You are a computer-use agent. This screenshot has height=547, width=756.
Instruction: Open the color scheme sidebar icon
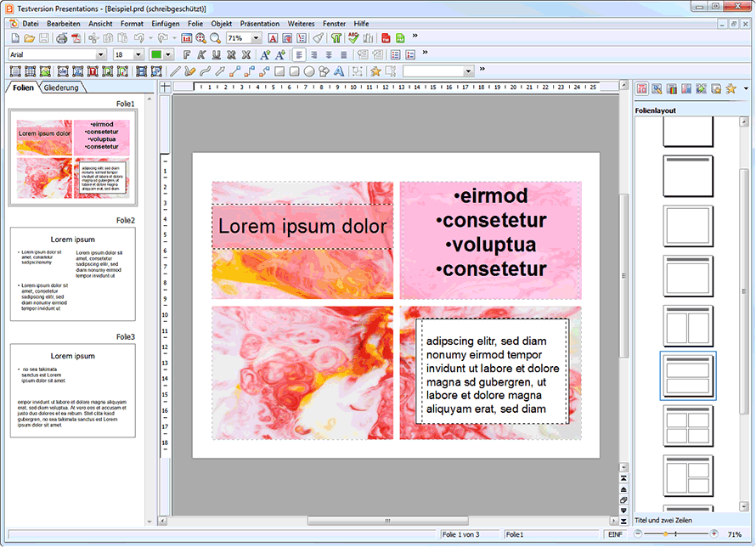click(x=672, y=88)
